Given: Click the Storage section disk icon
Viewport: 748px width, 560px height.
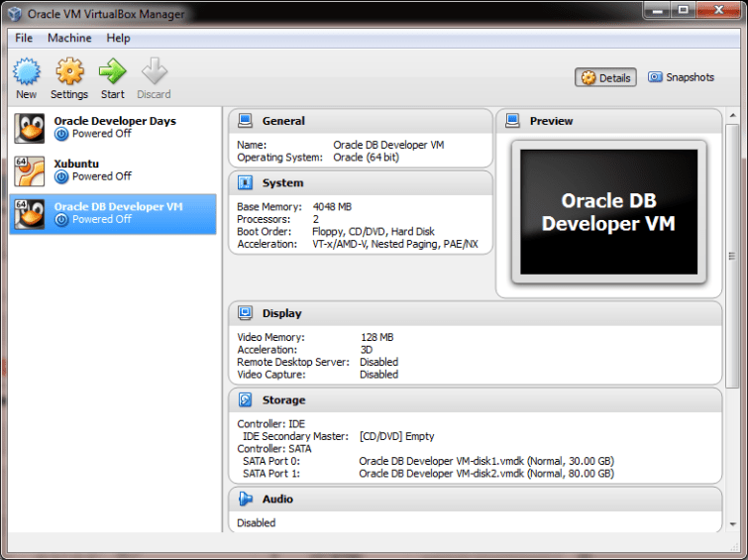Looking at the screenshot, I should (x=245, y=400).
